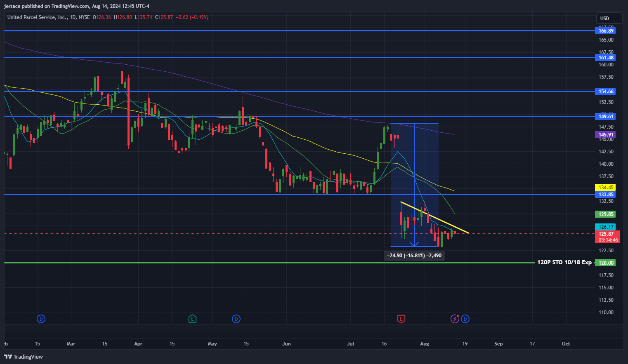The height and width of the screenshot is (364, 628).
Task: Click the 165.00 price axis value
Action: 606,40
